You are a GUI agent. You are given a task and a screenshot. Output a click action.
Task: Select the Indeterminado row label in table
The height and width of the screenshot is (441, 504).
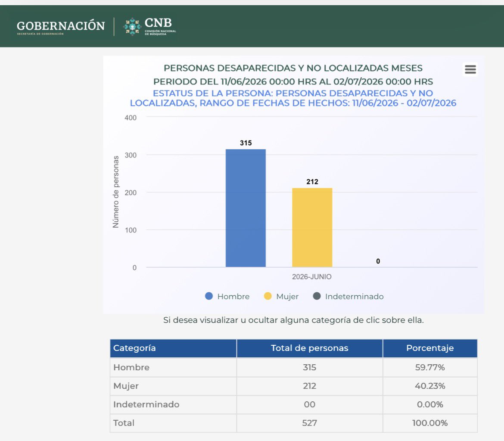tap(146, 404)
